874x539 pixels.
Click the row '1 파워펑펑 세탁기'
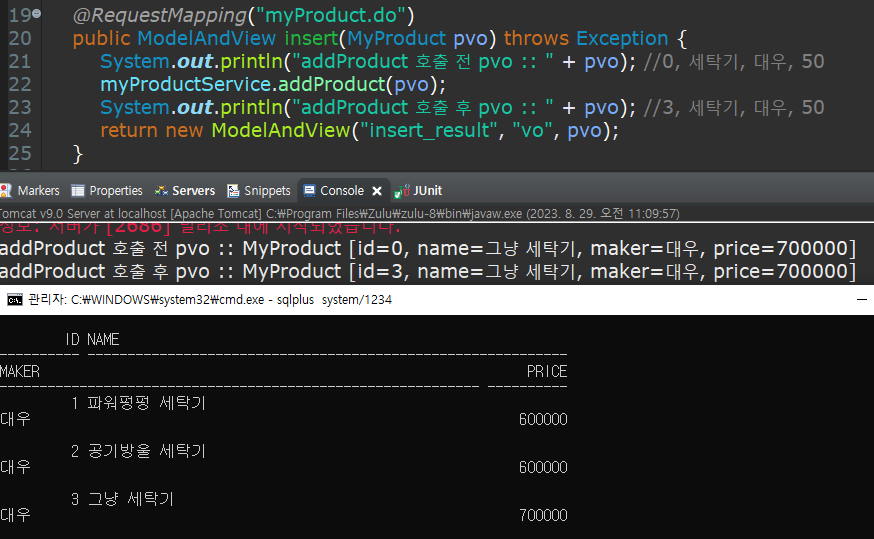(x=139, y=403)
